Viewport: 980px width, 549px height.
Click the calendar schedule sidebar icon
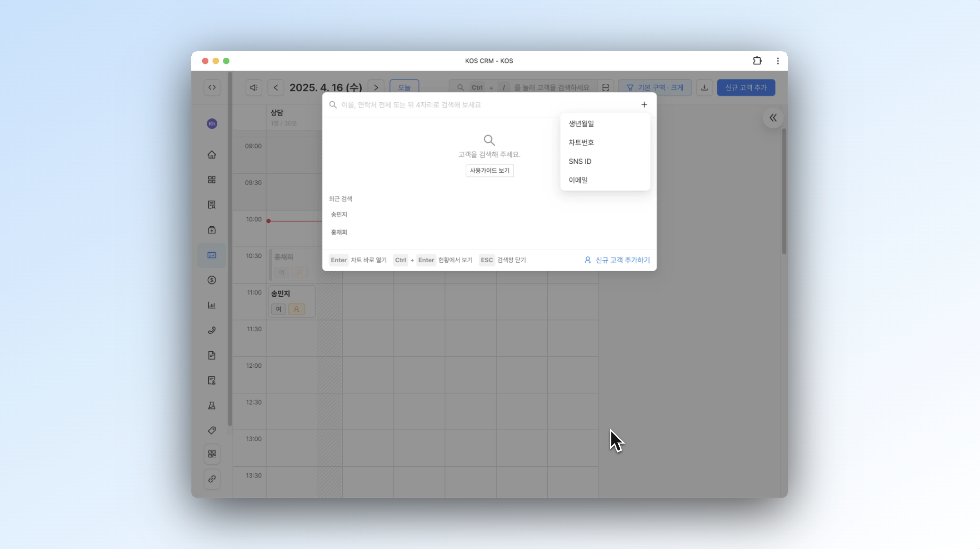(212, 255)
